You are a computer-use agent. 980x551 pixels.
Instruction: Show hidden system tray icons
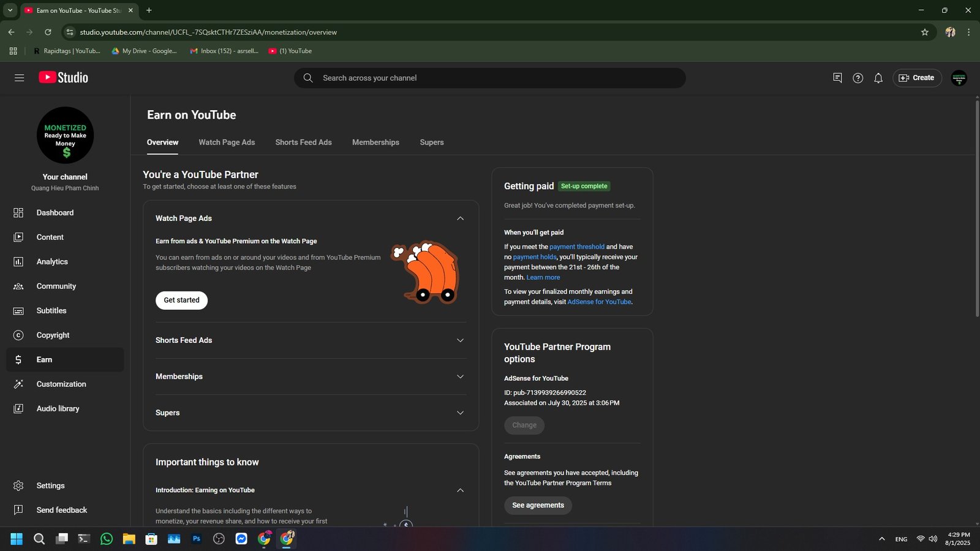click(881, 539)
